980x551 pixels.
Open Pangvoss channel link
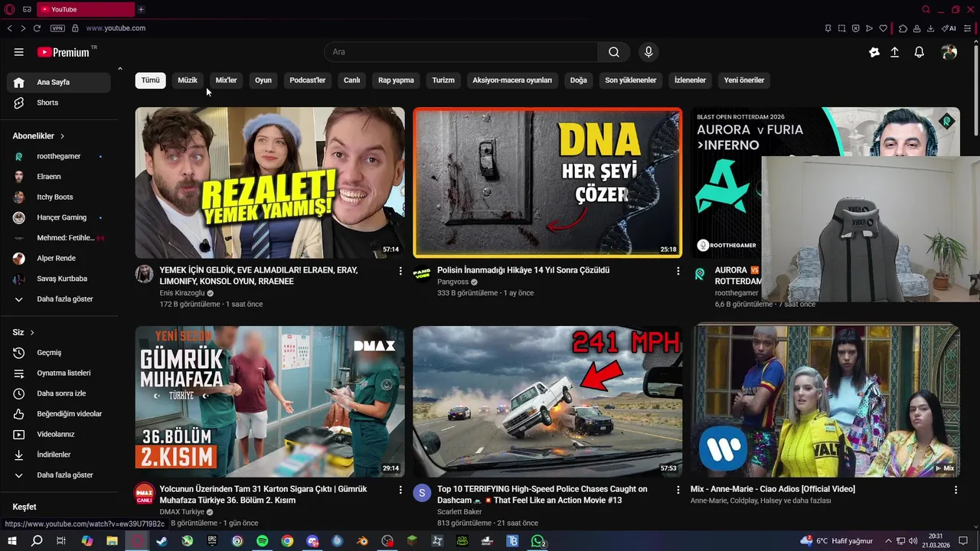tap(452, 282)
